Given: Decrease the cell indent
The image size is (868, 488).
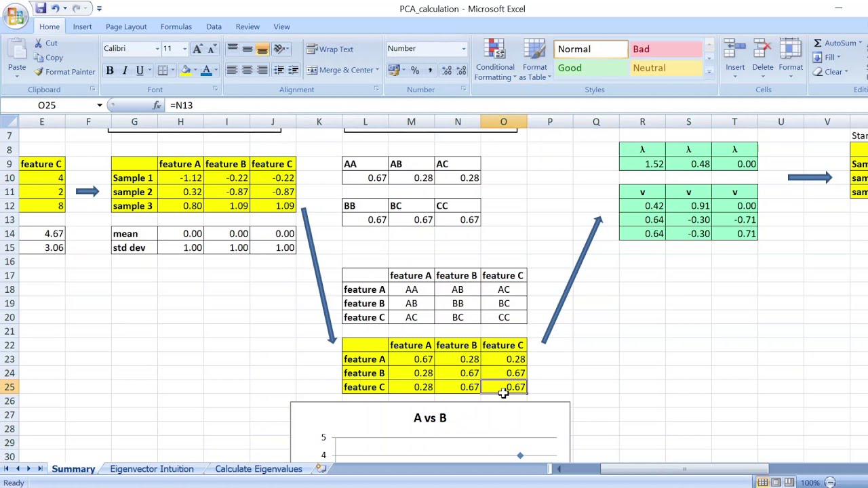Looking at the screenshot, I should point(279,70).
